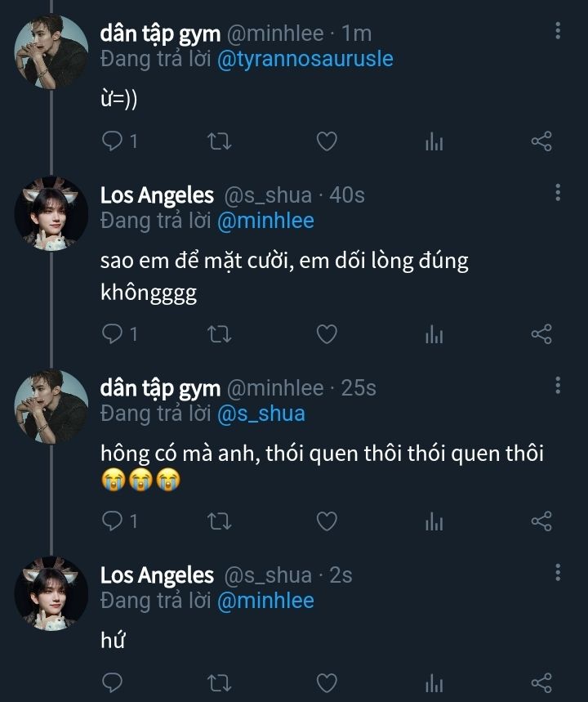Open the @tyrannosaurusle mention link
588x702 pixels.
[x=305, y=59]
